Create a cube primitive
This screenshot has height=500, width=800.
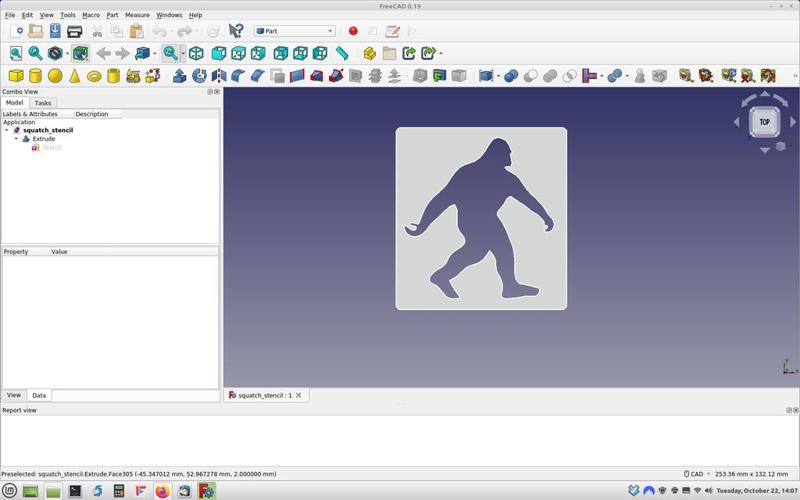click(x=16, y=76)
